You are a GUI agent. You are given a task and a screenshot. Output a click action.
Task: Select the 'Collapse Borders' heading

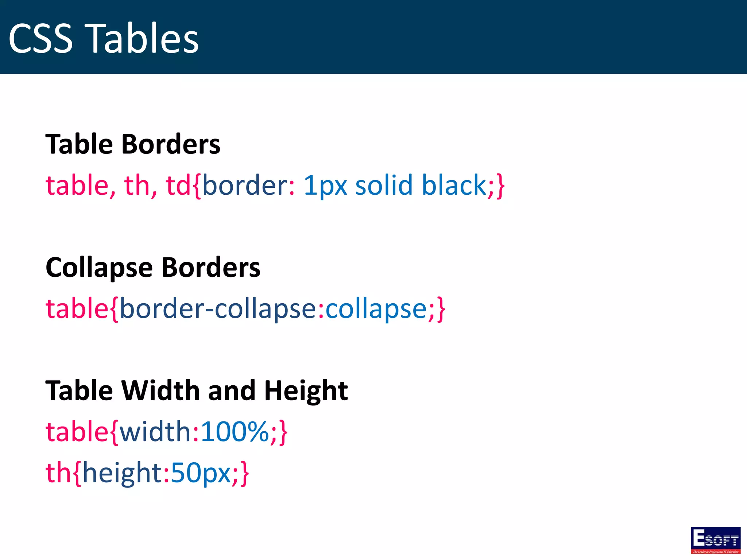153,267
